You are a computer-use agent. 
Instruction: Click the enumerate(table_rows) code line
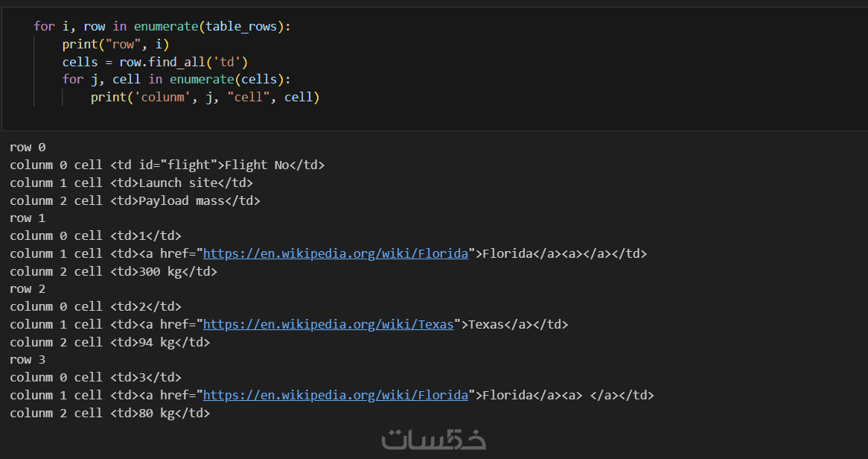(162, 26)
